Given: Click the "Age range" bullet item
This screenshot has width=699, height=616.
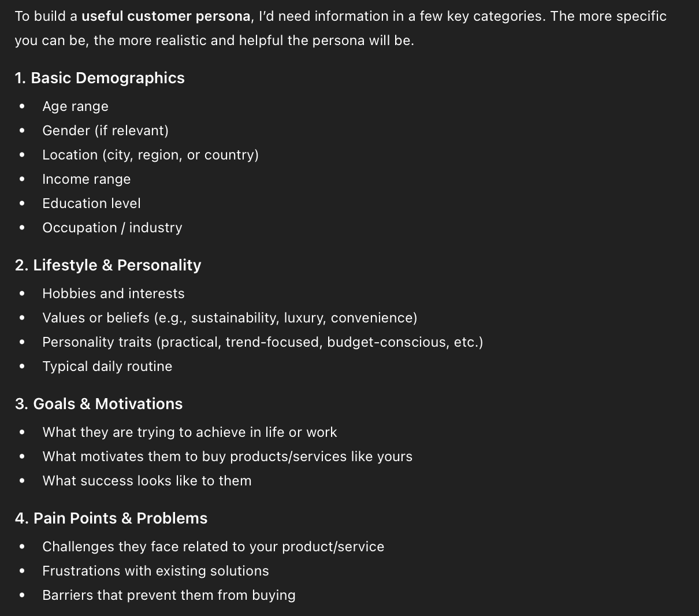Looking at the screenshot, I should coord(75,106).
